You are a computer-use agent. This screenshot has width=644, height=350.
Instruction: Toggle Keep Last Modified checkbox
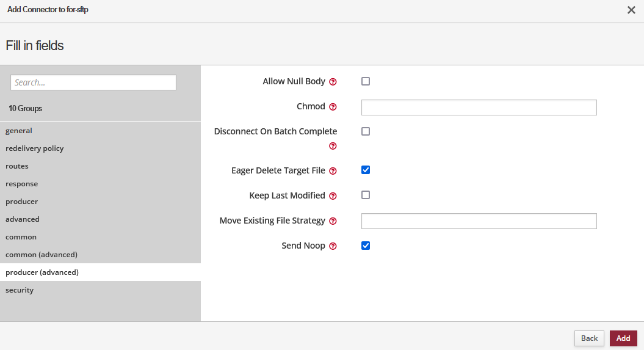click(366, 195)
